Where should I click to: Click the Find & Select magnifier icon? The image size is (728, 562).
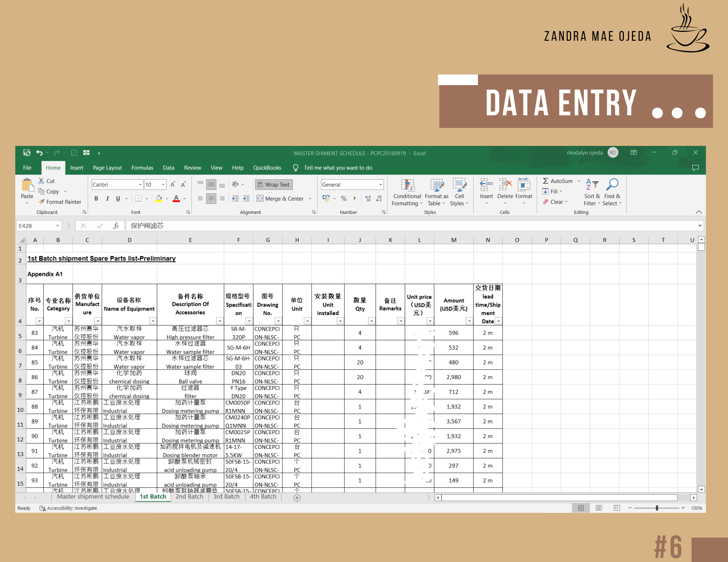(612, 184)
